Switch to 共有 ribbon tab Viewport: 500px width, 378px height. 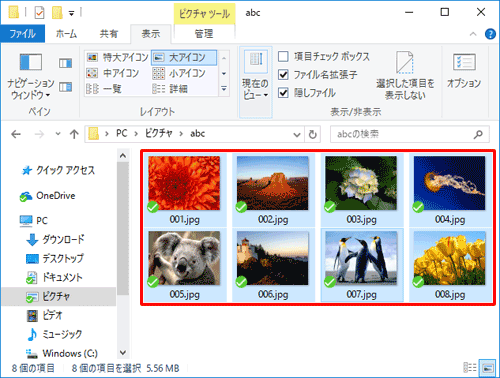click(109, 34)
